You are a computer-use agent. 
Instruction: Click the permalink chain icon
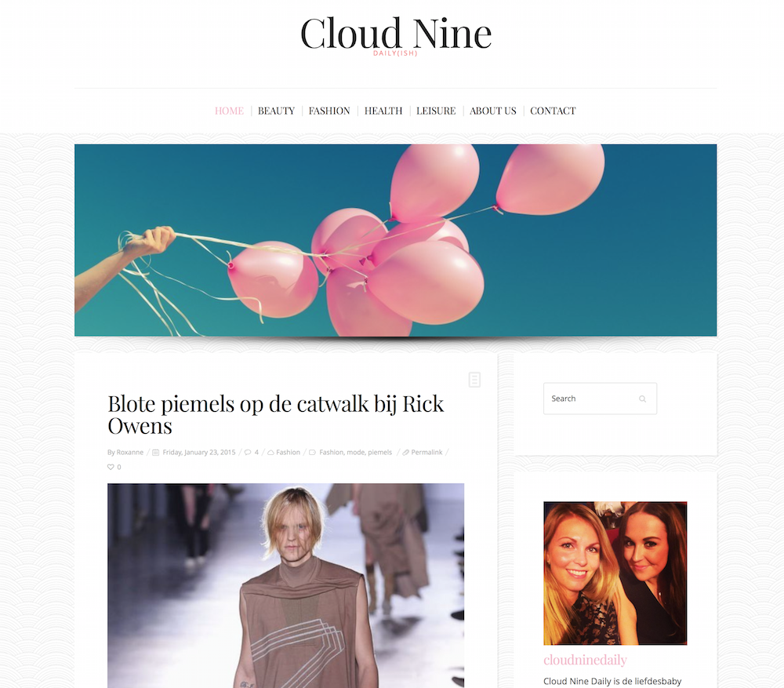click(x=406, y=453)
